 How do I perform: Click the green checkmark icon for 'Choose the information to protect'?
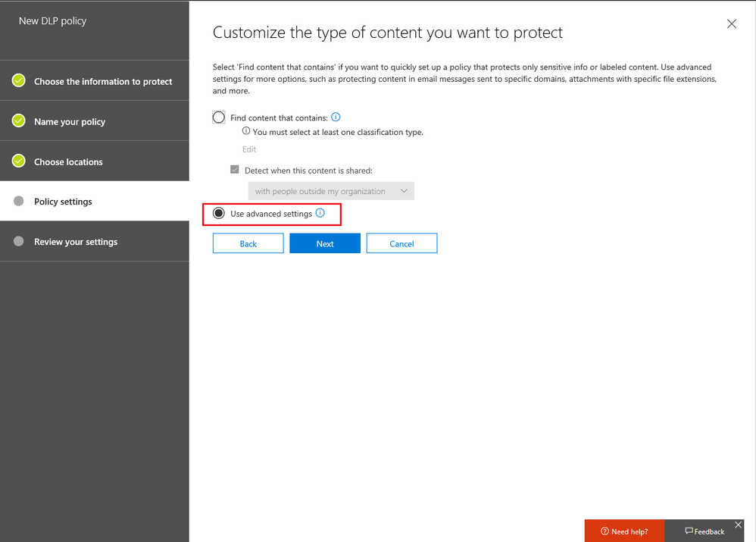tap(19, 80)
